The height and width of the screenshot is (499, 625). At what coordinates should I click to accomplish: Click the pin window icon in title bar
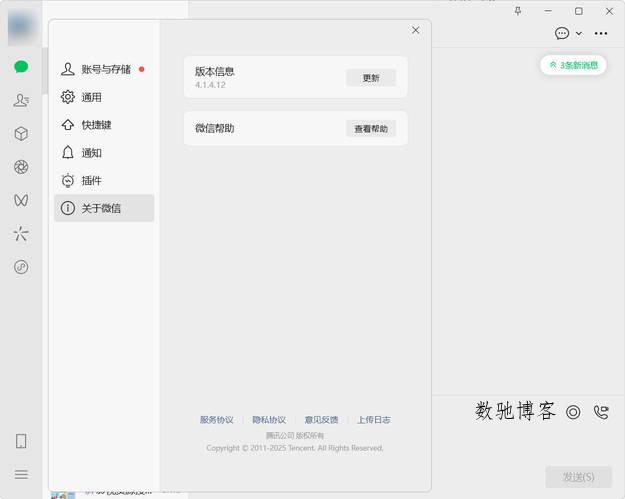coord(518,11)
